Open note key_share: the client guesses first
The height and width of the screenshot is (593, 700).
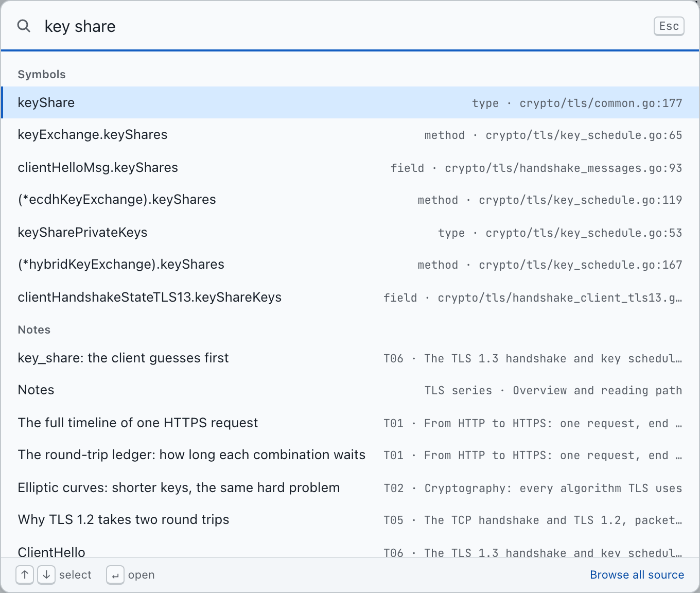(350, 358)
